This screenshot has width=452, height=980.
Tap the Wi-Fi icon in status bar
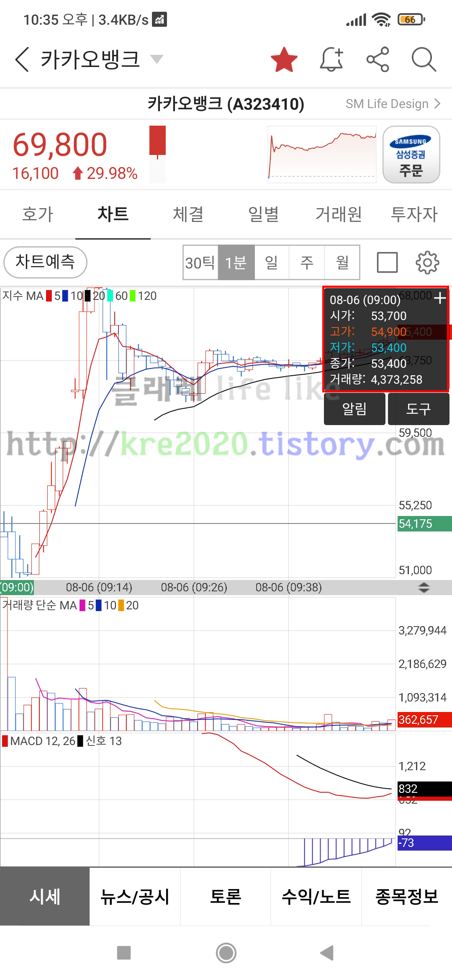[x=381, y=20]
